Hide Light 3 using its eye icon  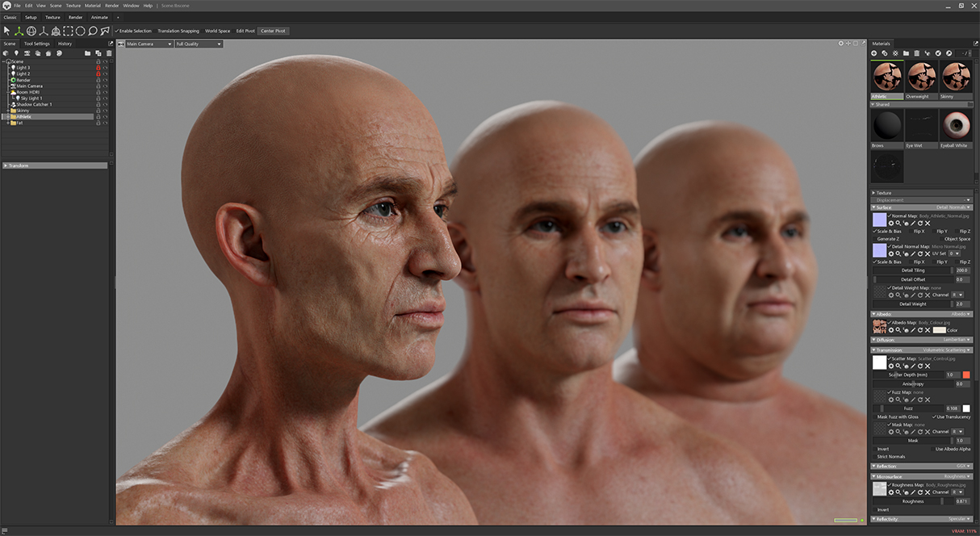(x=105, y=68)
